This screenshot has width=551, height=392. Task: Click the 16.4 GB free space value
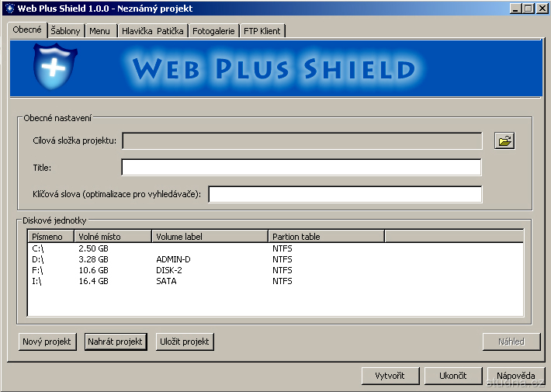(93, 281)
